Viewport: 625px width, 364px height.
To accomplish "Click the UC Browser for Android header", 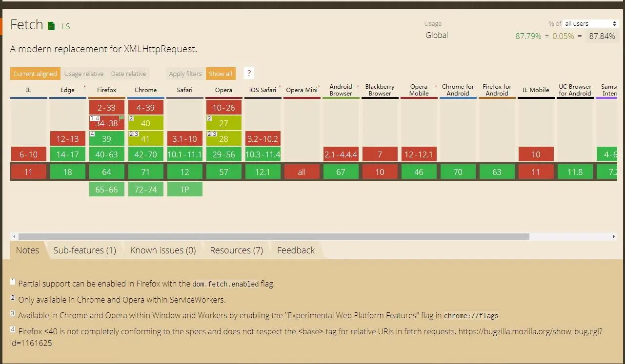I will click(x=575, y=90).
